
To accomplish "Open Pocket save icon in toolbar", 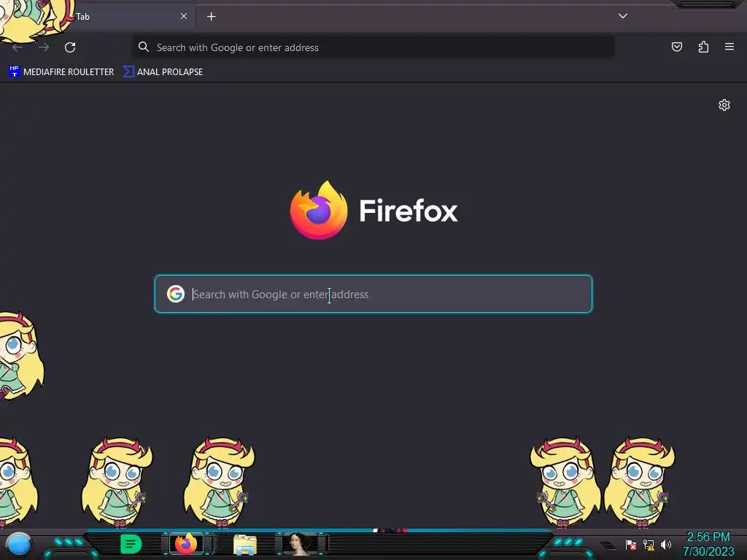I will 676,47.
